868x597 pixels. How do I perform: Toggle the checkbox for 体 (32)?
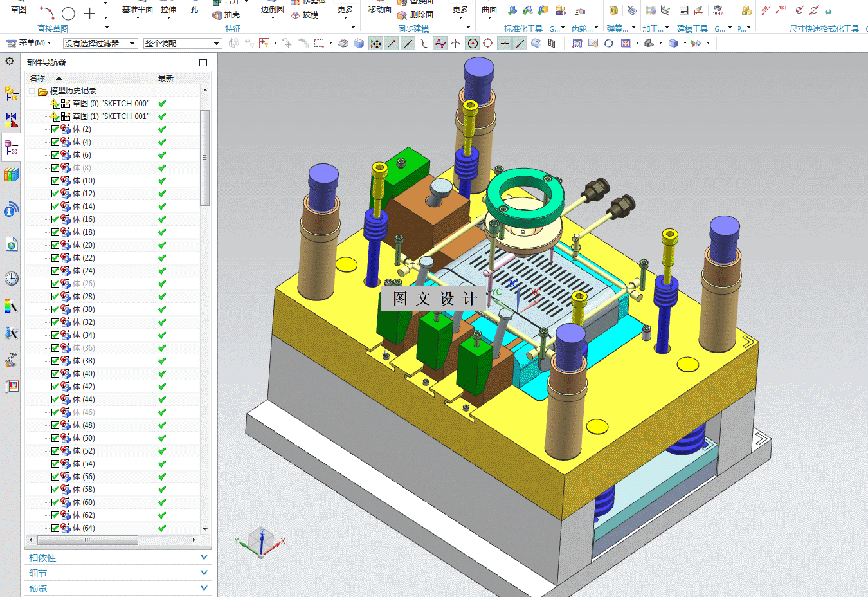tap(55, 322)
